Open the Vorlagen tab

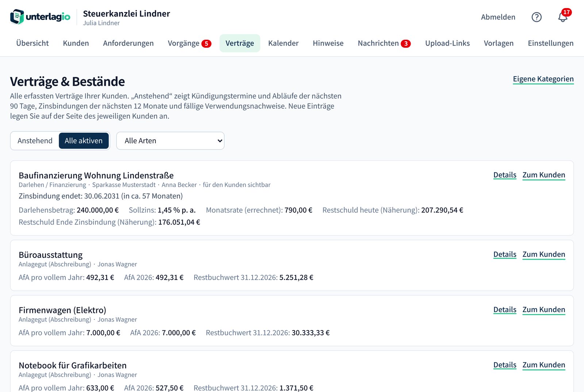coord(499,43)
